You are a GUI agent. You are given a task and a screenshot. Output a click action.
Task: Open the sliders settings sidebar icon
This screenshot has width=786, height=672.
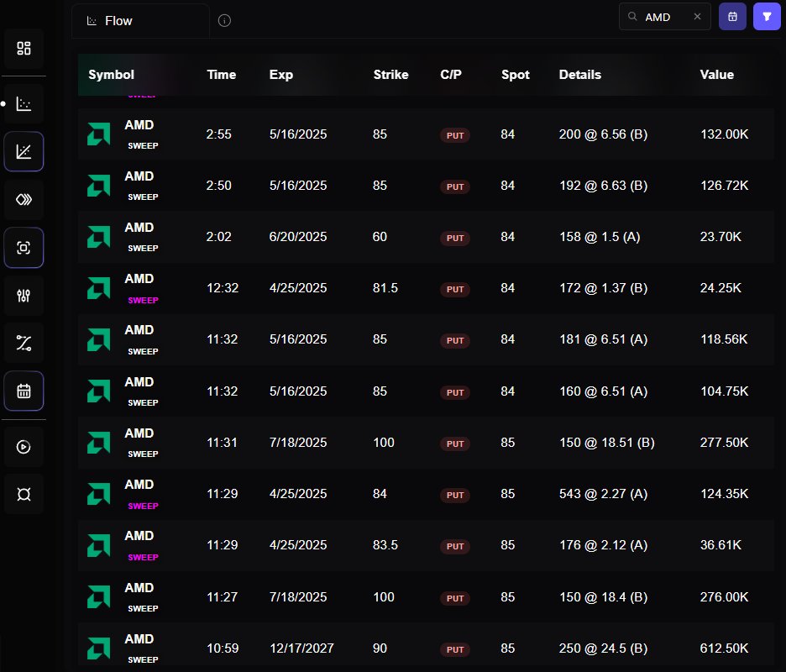tap(24, 296)
